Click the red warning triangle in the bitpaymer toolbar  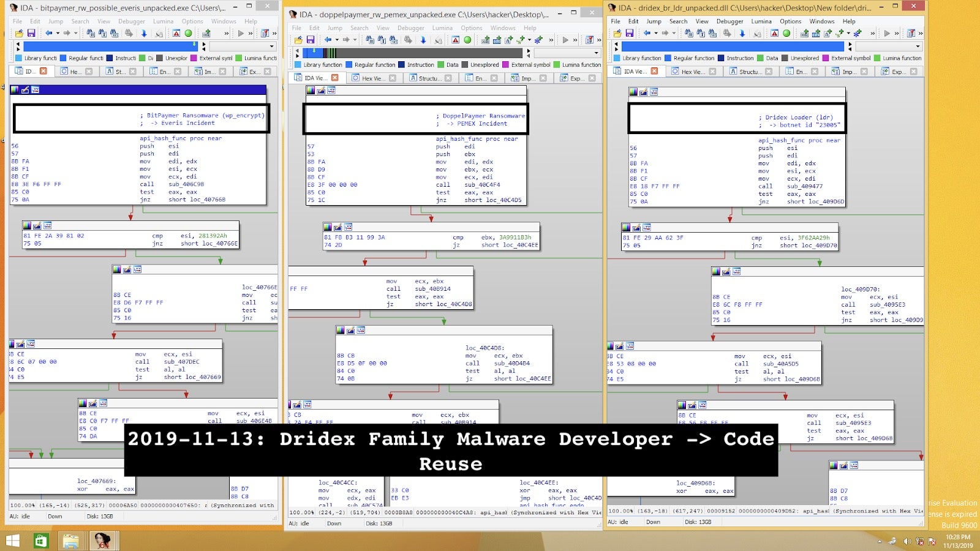(x=176, y=33)
